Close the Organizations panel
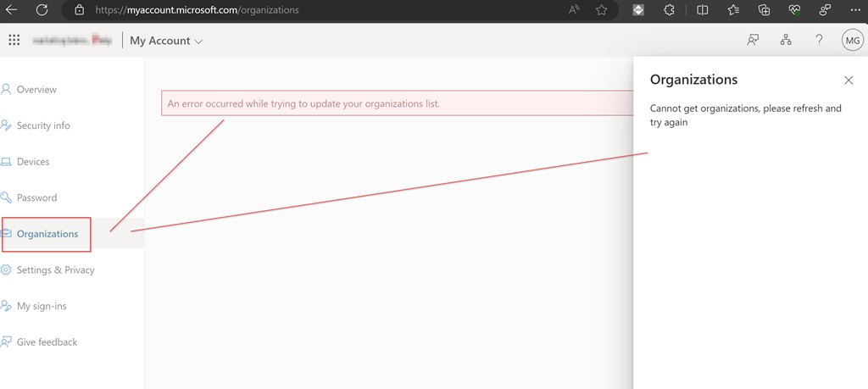This screenshot has height=389, width=868. click(x=848, y=81)
